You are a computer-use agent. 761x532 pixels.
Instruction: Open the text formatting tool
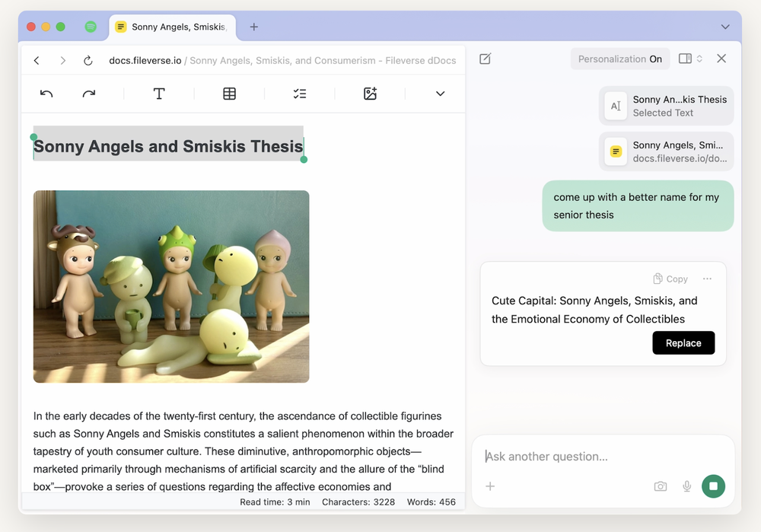pos(159,93)
